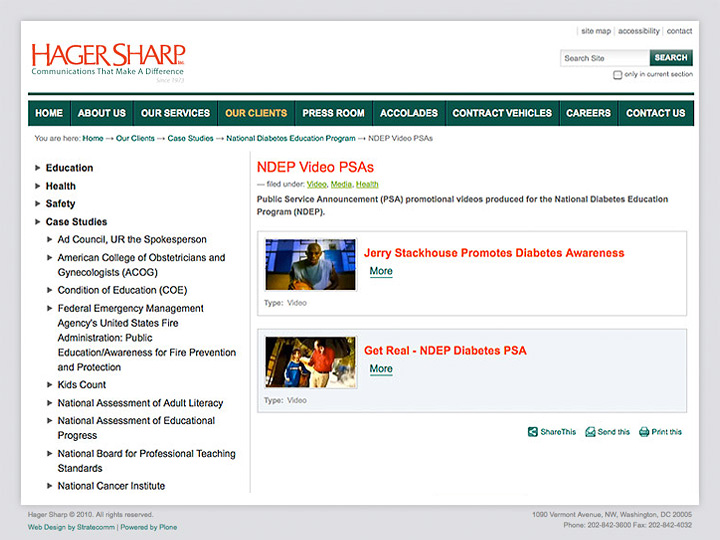Image resolution: width=720 pixels, height=540 pixels.
Task: Expand the Health section arrow
Action: (x=38, y=186)
